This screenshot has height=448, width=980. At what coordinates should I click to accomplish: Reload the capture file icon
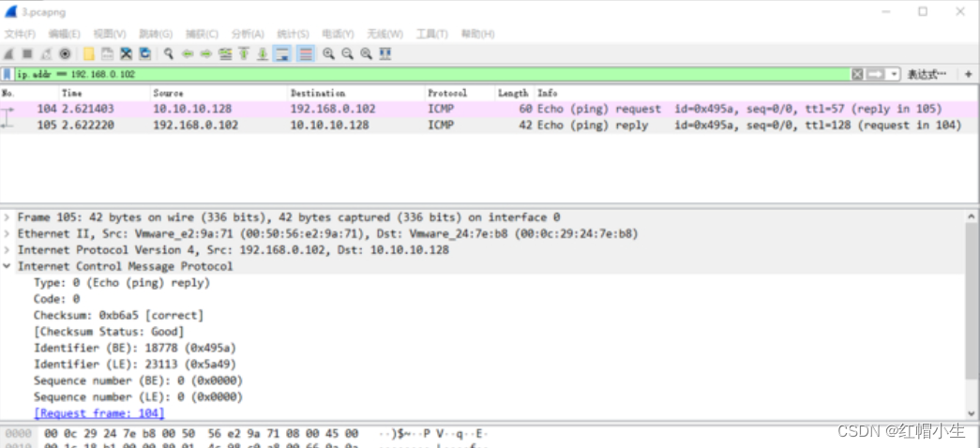tap(146, 53)
